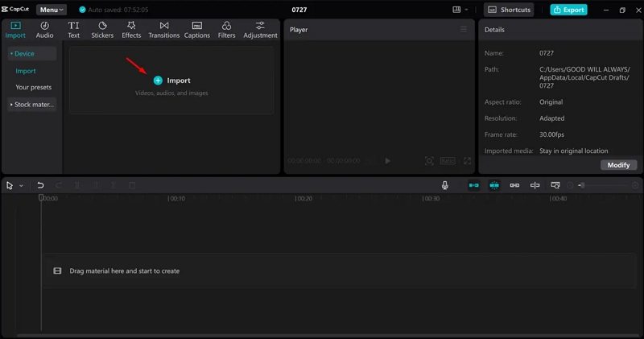Toggle auto snapping in the timeline

[494, 185]
